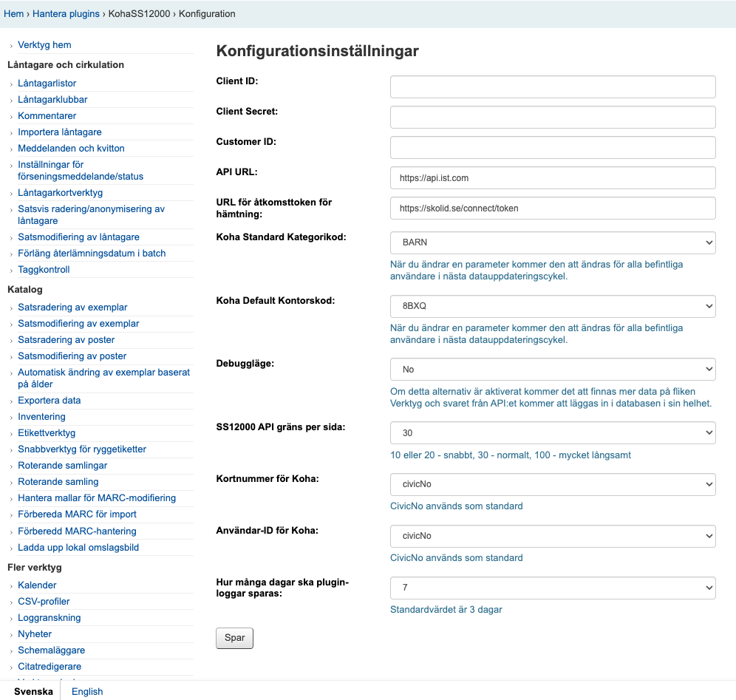
Task: Open Satsvis radering/anonymisering av låntagare
Action: pyautogui.click(x=91, y=214)
